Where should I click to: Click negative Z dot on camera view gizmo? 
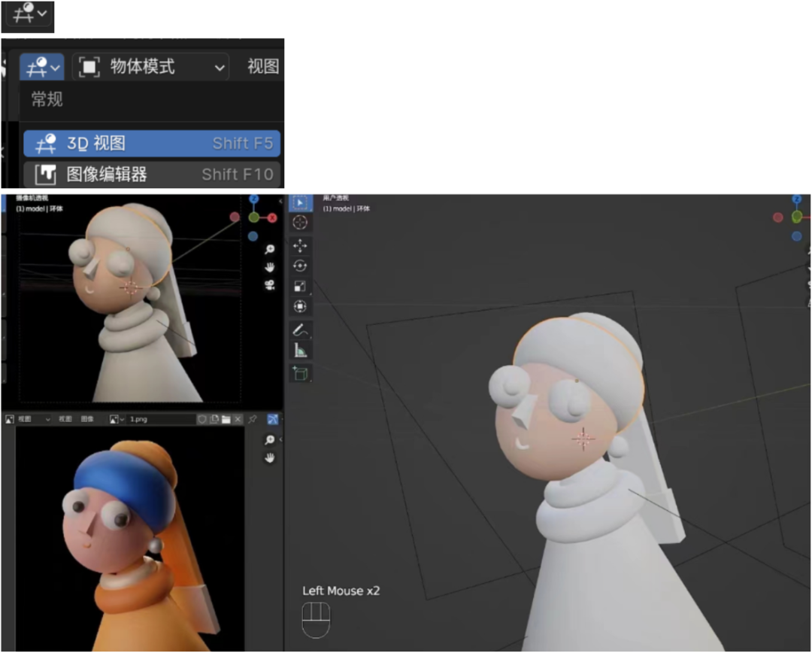253,236
